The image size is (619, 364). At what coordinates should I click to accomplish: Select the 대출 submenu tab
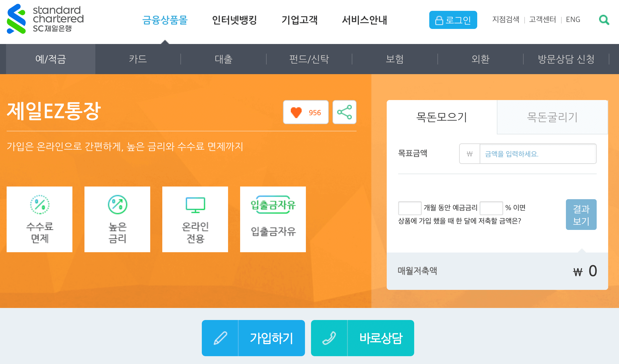pos(224,59)
